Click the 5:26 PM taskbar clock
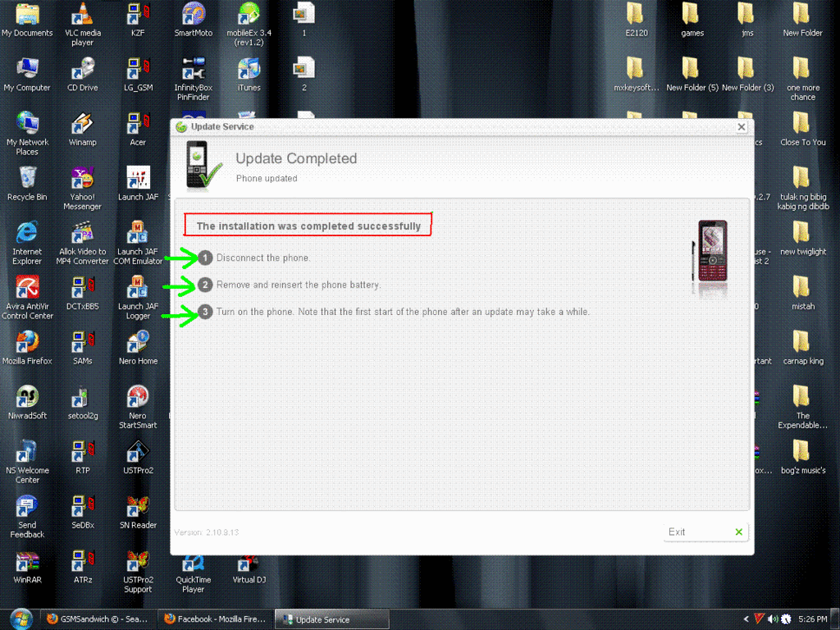This screenshot has width=840, height=630. click(813, 619)
